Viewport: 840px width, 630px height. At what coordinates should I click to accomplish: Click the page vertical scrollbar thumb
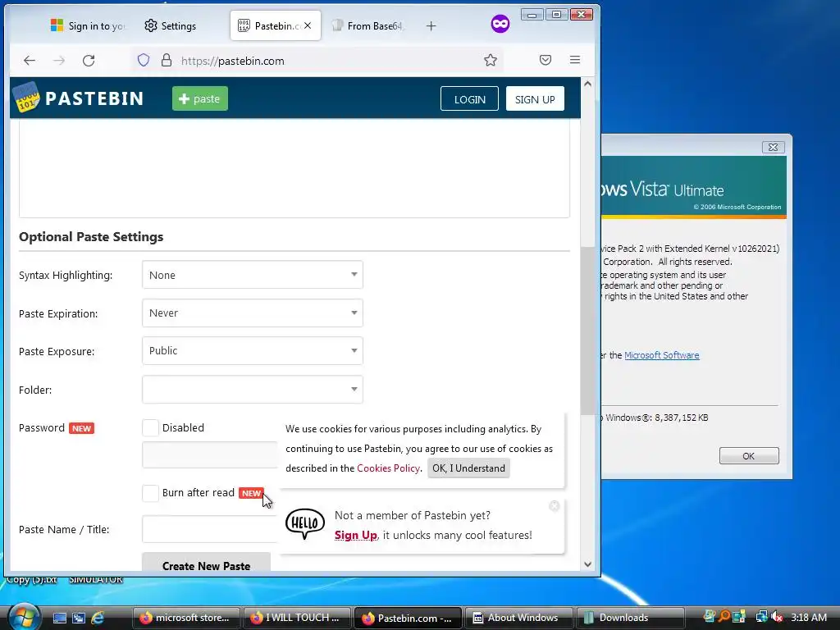[587, 331]
